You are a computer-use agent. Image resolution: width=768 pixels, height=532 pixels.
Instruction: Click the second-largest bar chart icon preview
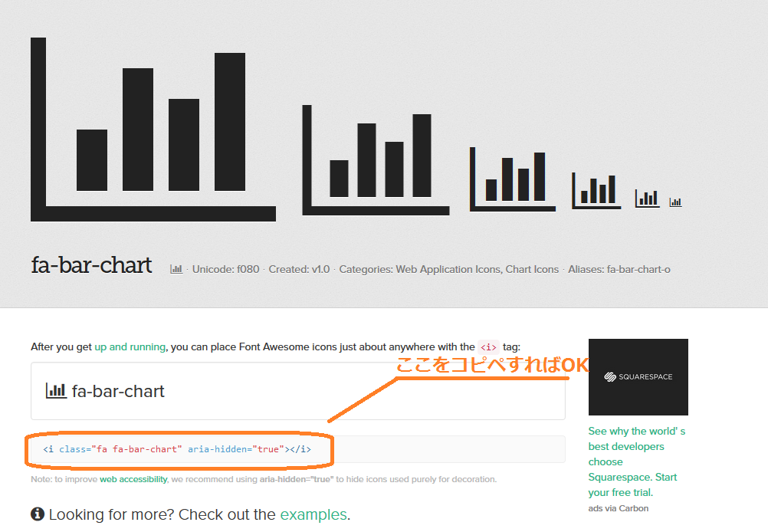click(x=376, y=159)
